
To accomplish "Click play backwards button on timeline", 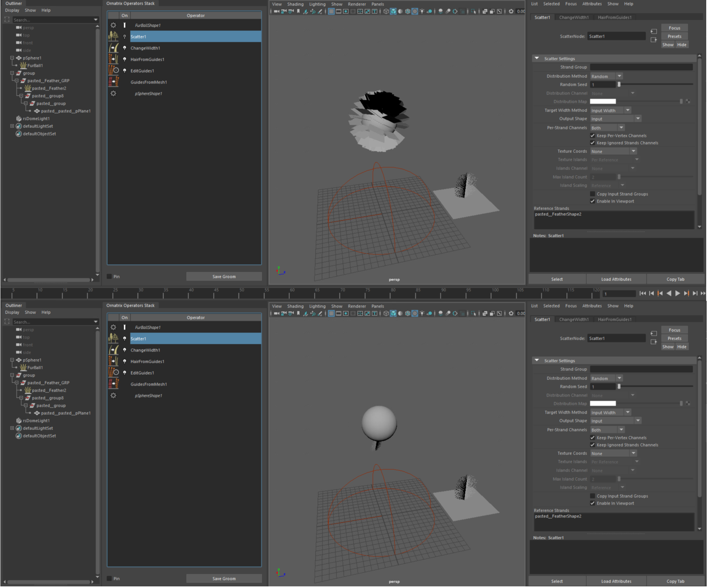I will (669, 294).
